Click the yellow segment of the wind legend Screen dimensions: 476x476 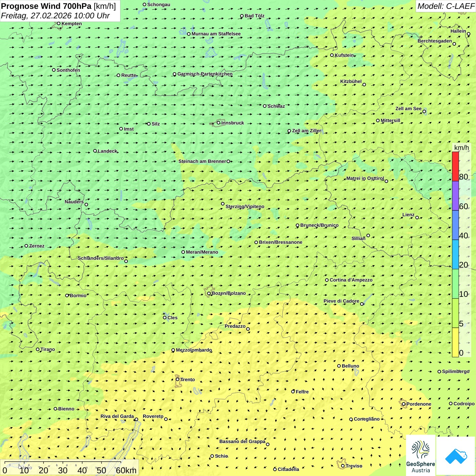[x=455, y=342]
